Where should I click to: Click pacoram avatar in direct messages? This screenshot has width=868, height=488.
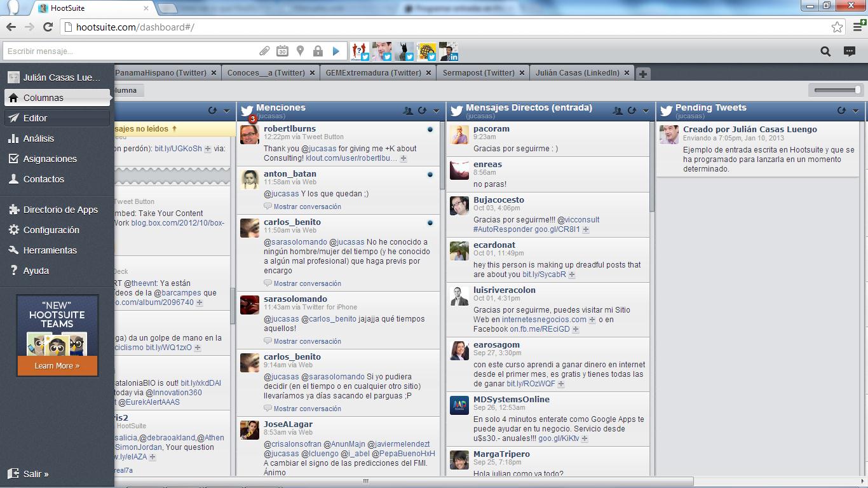click(x=459, y=135)
